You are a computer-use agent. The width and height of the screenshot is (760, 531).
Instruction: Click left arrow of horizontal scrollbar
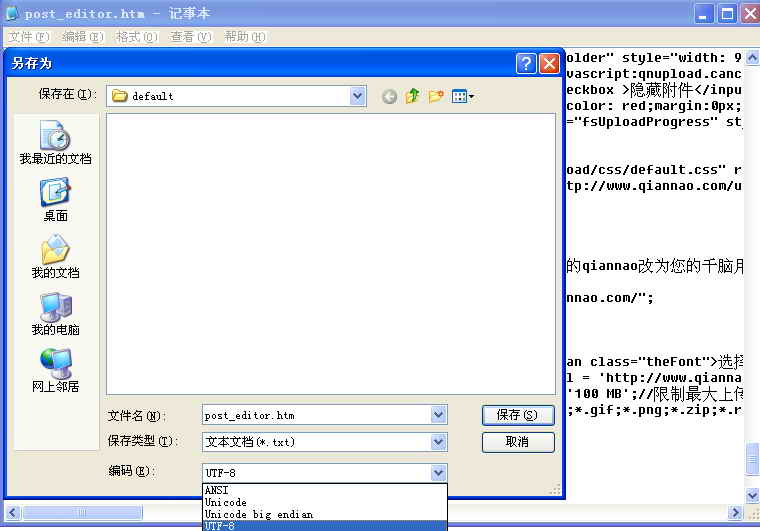point(13,512)
